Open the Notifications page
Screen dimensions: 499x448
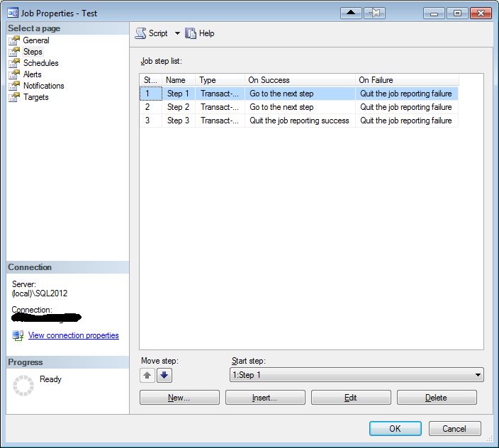44,86
